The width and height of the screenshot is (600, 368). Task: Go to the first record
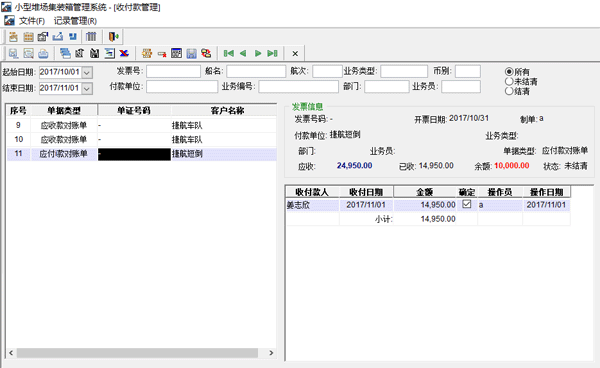tap(228, 54)
